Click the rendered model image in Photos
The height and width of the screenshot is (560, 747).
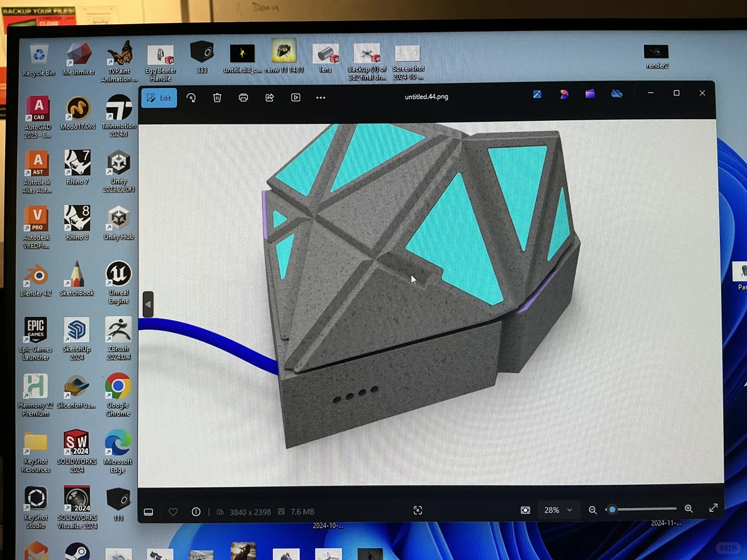pyautogui.click(x=430, y=304)
